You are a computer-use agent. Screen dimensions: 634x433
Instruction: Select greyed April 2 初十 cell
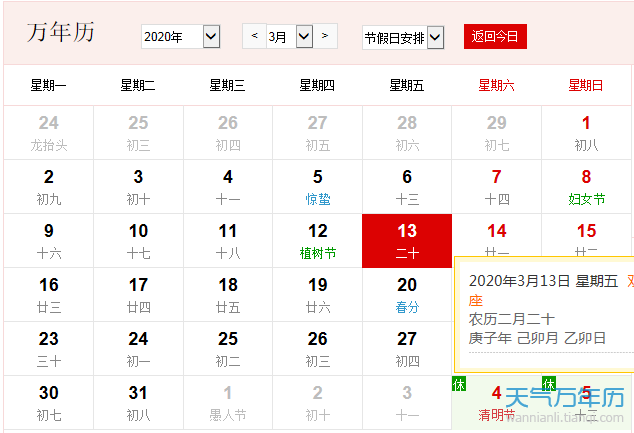coord(317,403)
